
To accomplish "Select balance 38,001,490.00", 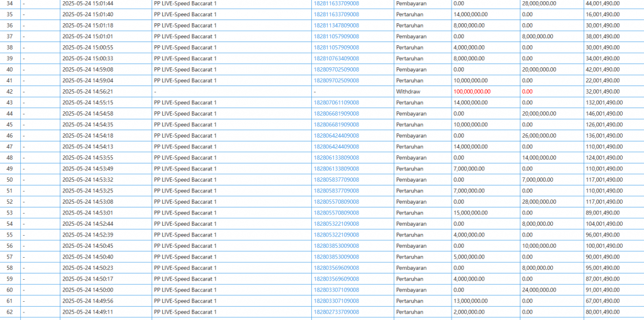I will pos(602,36).
